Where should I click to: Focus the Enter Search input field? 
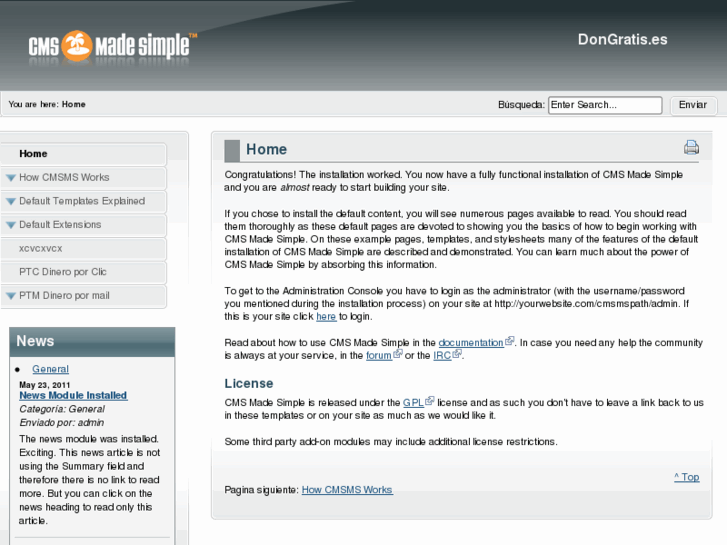coord(605,105)
